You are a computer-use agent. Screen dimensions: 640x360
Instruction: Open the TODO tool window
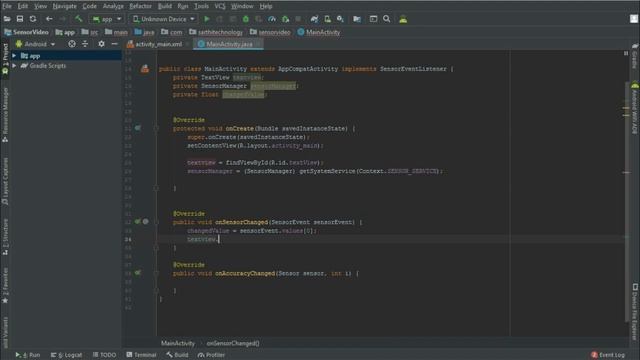pos(104,355)
